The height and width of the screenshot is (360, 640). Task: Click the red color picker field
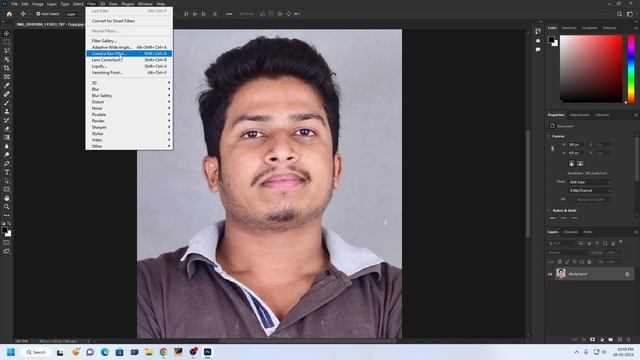591,69
